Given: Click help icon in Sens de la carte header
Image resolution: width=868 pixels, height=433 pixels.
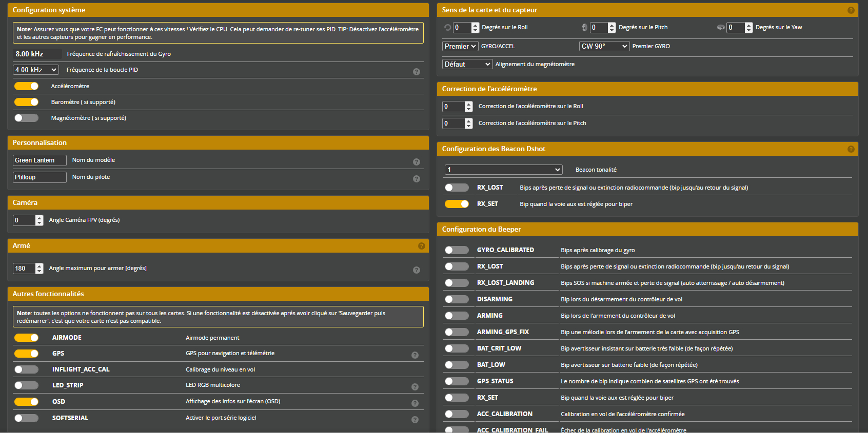Looking at the screenshot, I should (x=851, y=10).
